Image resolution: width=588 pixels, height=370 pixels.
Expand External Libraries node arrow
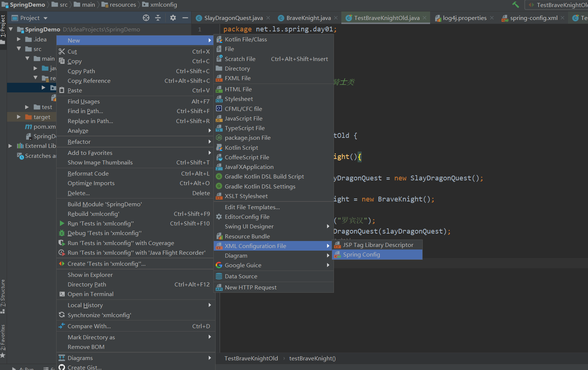(x=10, y=146)
